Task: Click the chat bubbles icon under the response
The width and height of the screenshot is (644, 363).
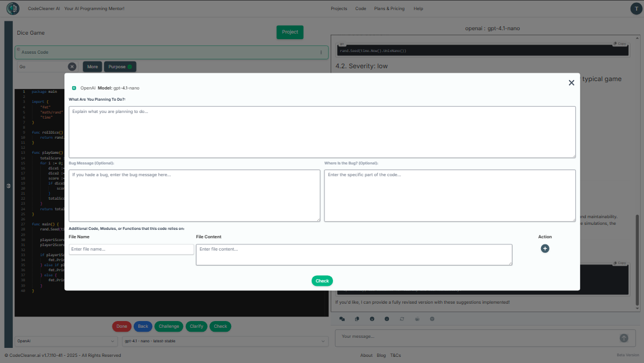Action: tap(342, 319)
